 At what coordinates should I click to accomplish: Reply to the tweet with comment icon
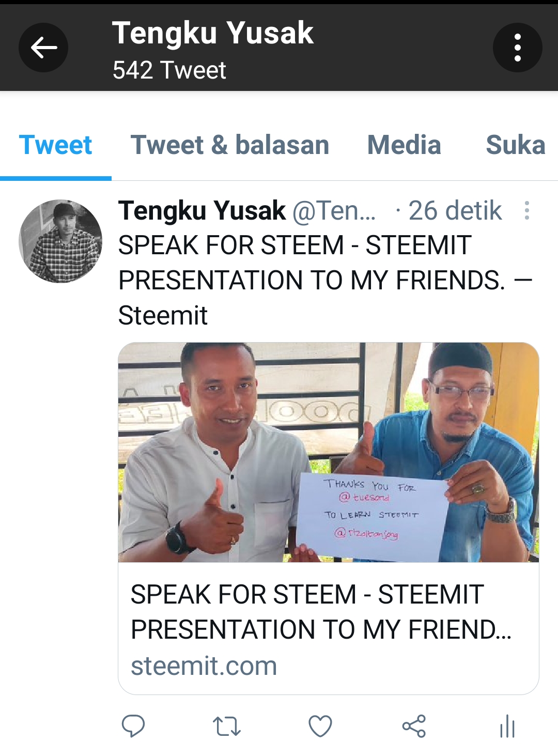click(133, 726)
